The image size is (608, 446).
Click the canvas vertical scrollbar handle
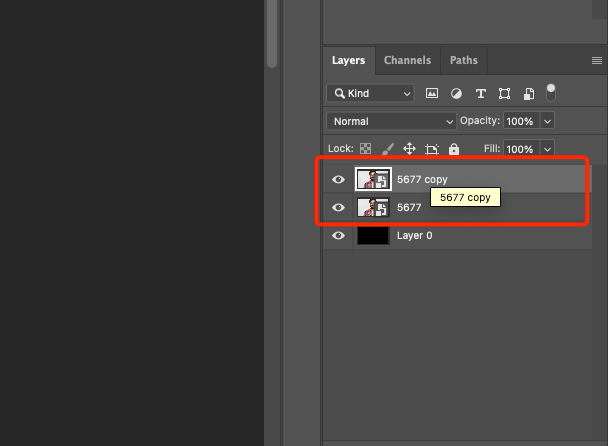(272, 33)
